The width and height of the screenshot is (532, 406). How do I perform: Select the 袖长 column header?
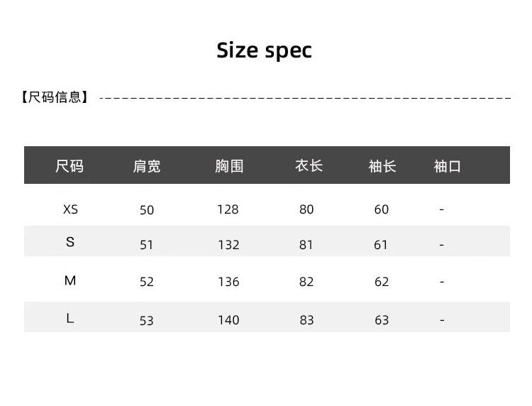382,166
